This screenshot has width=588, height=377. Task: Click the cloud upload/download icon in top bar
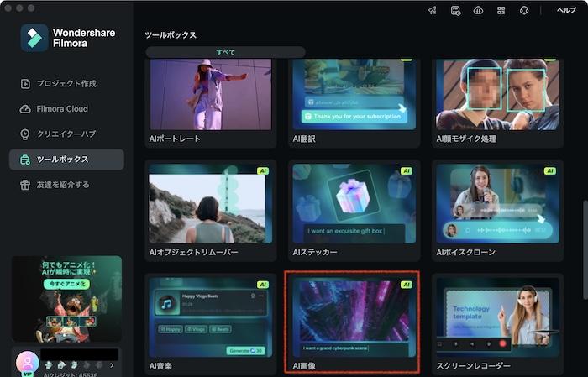coord(478,10)
